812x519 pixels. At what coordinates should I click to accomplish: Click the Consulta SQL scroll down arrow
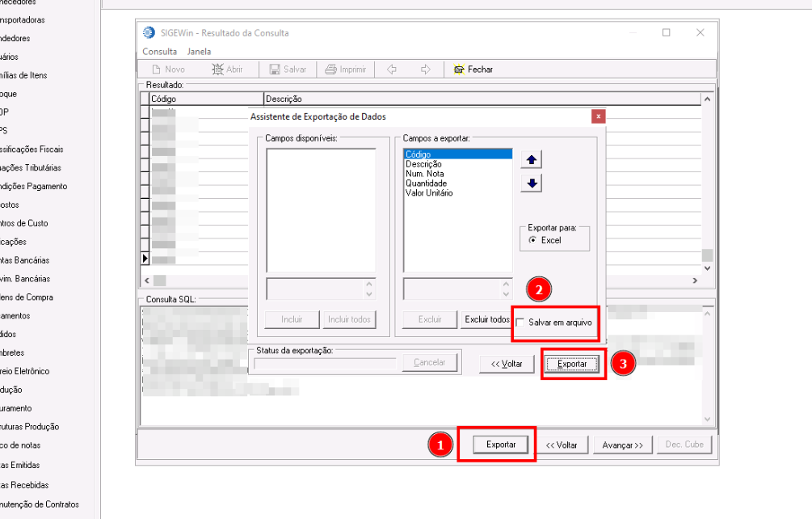708,419
